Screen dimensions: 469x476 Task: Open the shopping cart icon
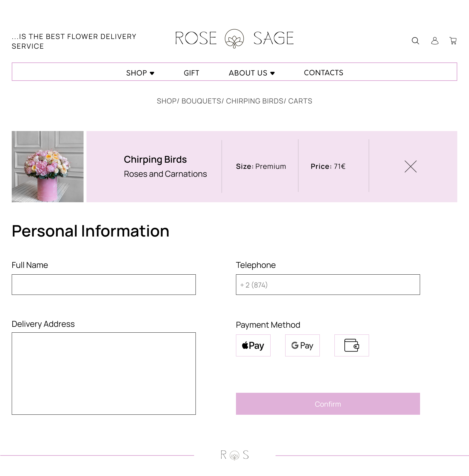tap(453, 41)
